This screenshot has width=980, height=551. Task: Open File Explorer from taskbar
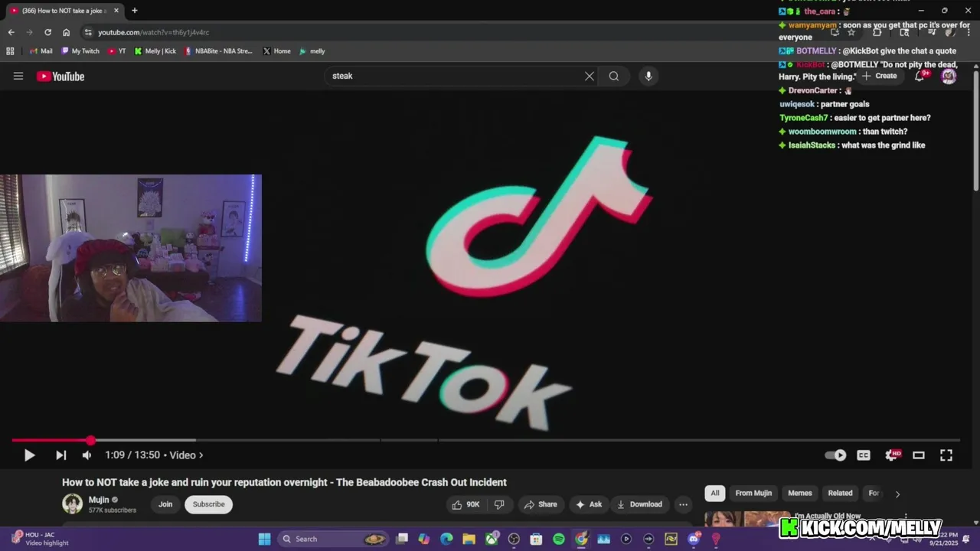(469, 539)
